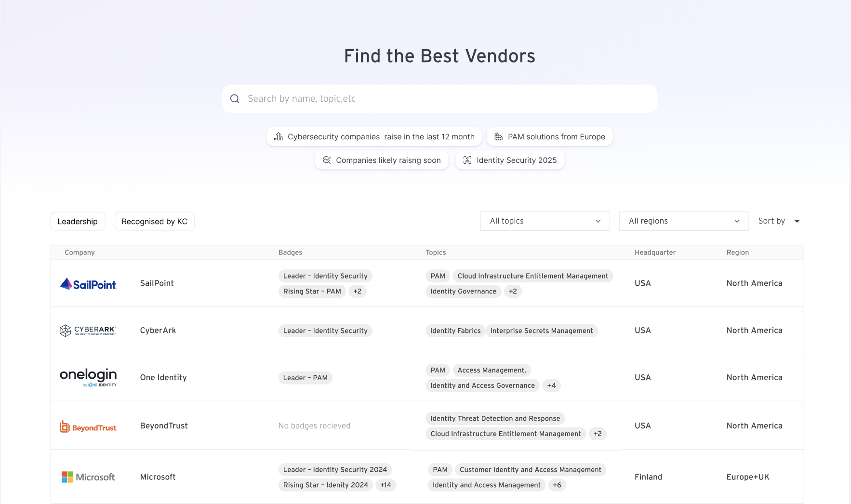Image resolution: width=851 pixels, height=504 pixels.
Task: Click the Customer Identity and Access Management tag
Action: (x=530, y=470)
